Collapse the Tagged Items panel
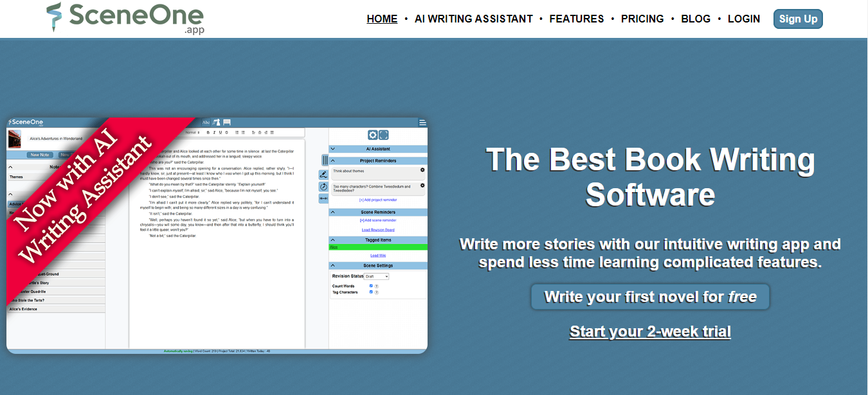Image resolution: width=868 pixels, height=395 pixels. pos(378,240)
